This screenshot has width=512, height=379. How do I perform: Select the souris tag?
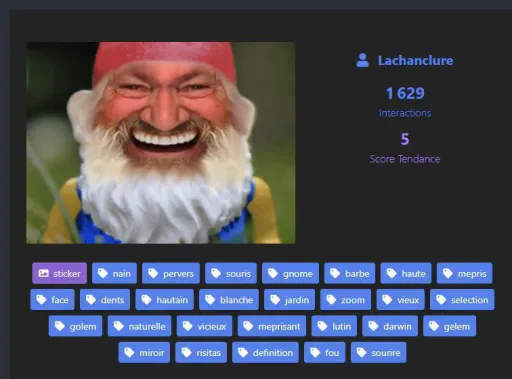pyautogui.click(x=231, y=273)
